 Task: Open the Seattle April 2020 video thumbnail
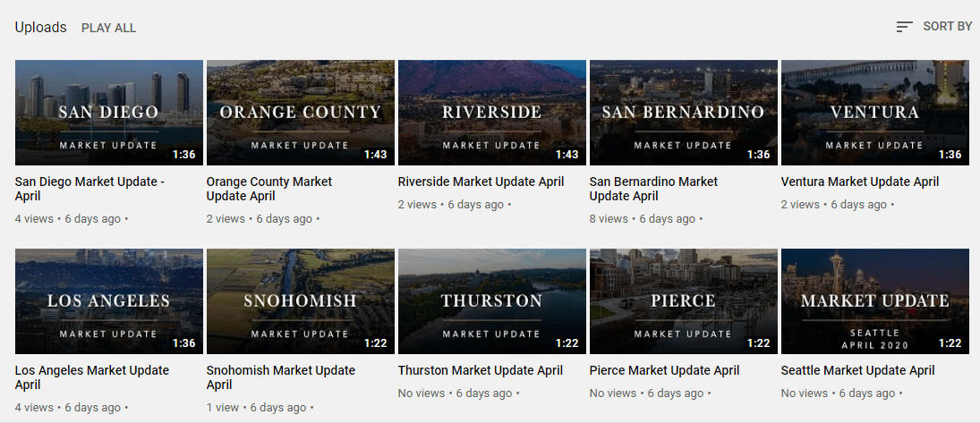click(x=875, y=301)
